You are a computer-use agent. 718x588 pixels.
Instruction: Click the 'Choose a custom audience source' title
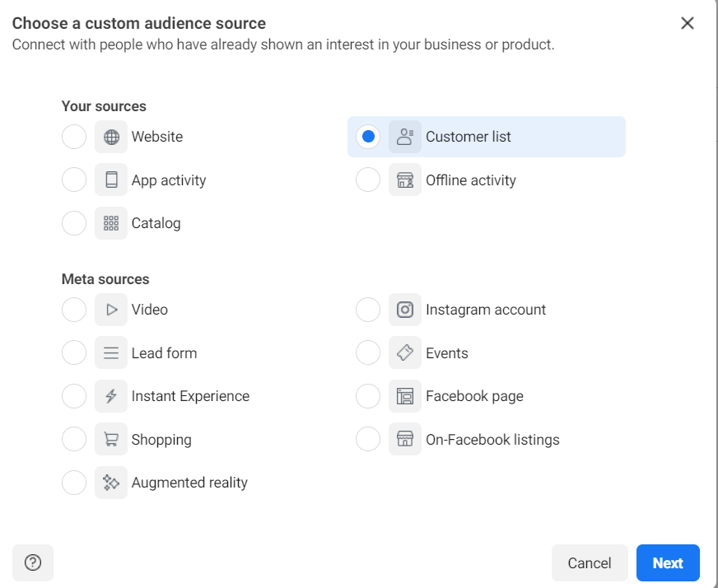[x=139, y=23]
